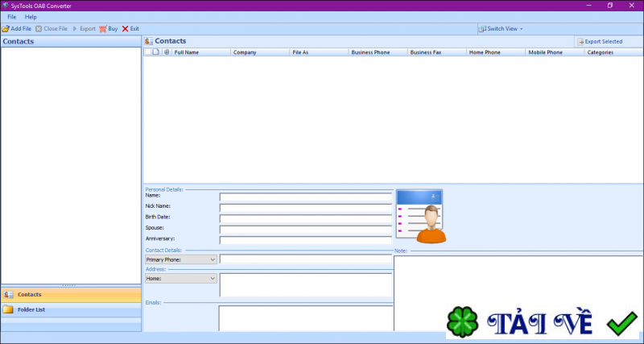Click the Note text area
Viewport: 644px width, 344px height.
pyautogui.click(x=518, y=293)
